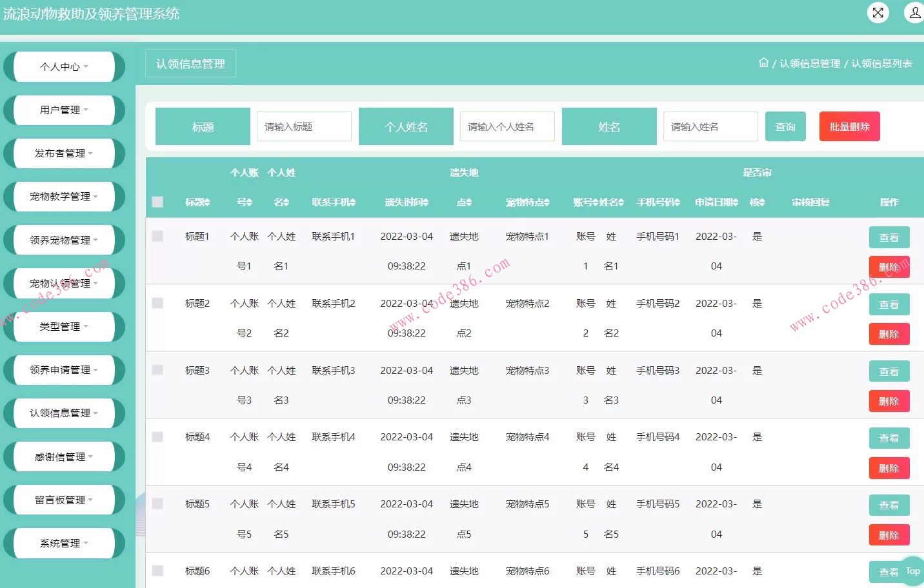The image size is (924, 588).
Task: Open the user profile icon top right
Action: coord(914,12)
